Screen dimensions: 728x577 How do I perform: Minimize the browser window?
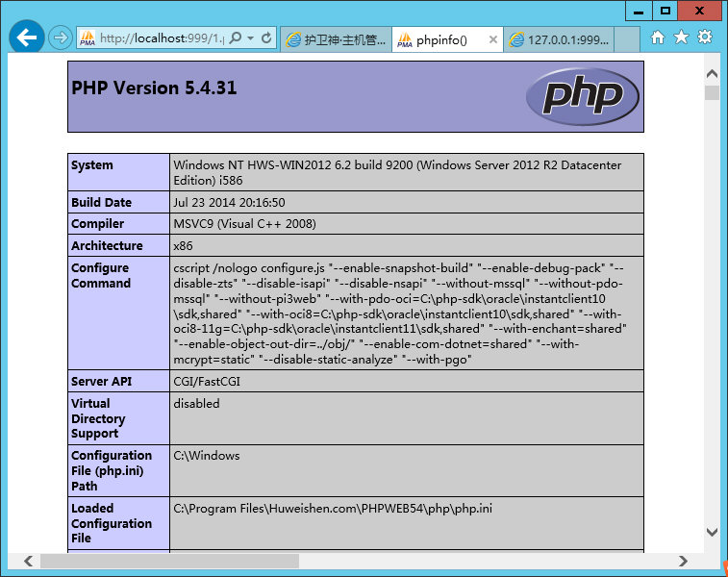coord(639,12)
